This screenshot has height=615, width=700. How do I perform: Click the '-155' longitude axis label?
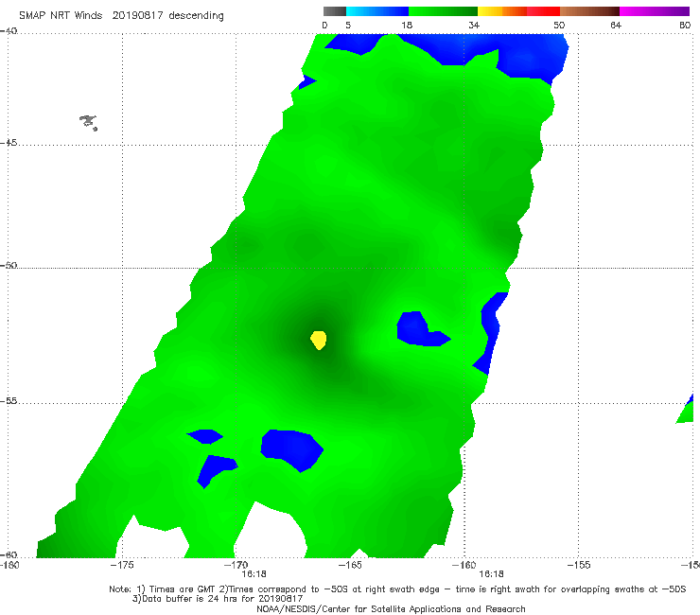579,565
